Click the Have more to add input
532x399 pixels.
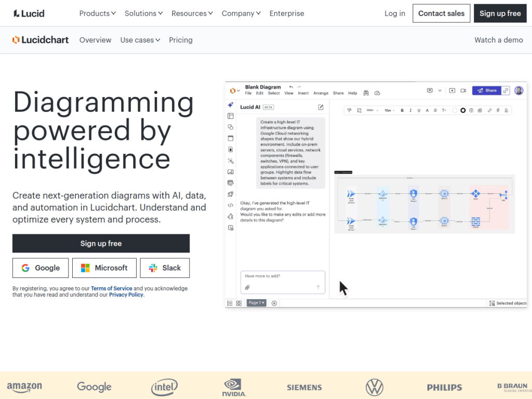[x=283, y=282]
